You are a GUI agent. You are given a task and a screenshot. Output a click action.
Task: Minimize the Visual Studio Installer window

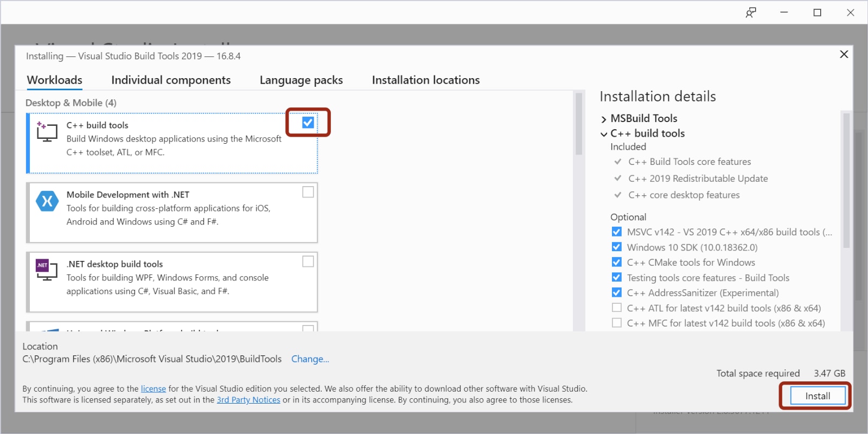click(784, 12)
